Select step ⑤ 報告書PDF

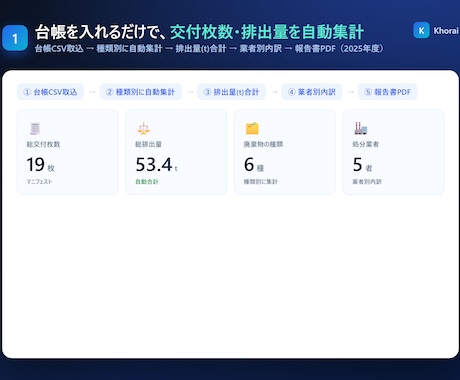point(387,92)
